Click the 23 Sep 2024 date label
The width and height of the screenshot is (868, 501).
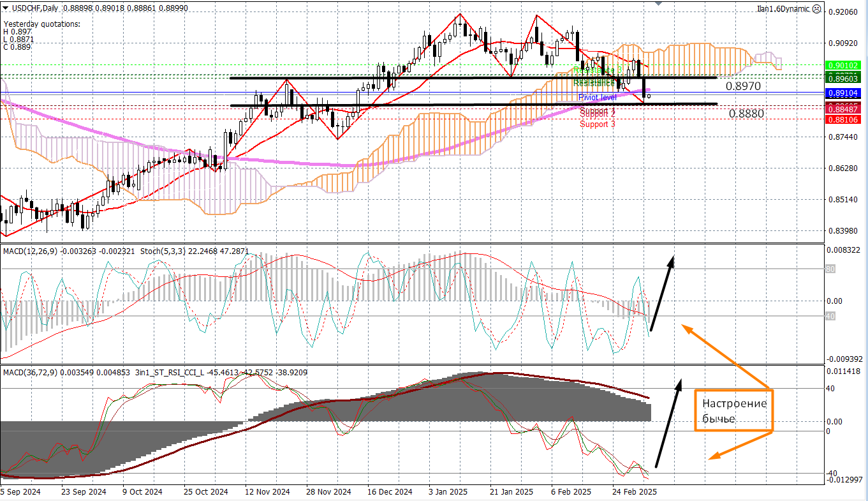click(x=84, y=492)
